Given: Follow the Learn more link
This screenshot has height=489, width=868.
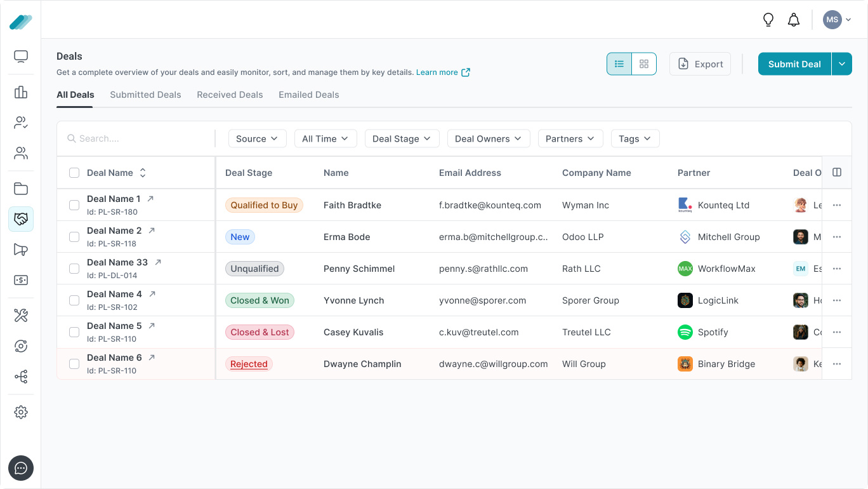Looking at the screenshot, I should (x=442, y=72).
